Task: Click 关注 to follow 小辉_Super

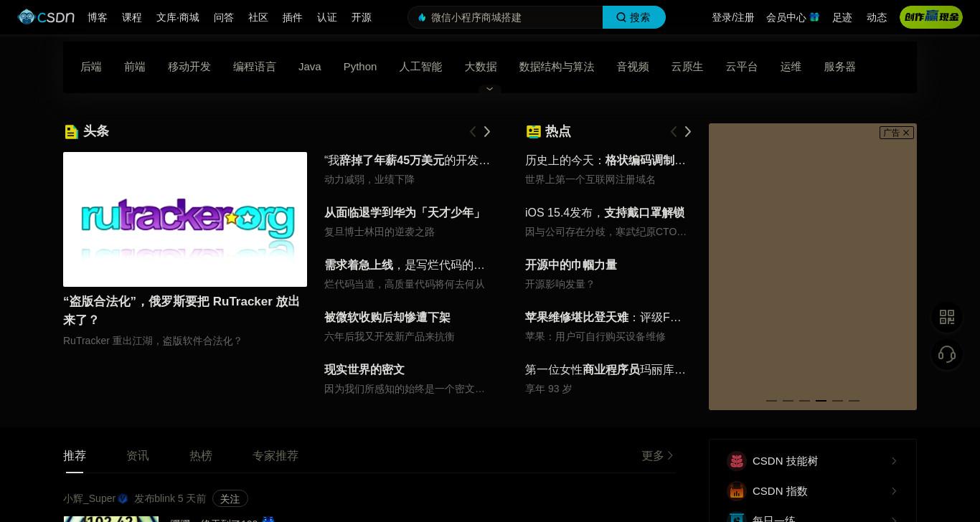Action: (x=230, y=498)
